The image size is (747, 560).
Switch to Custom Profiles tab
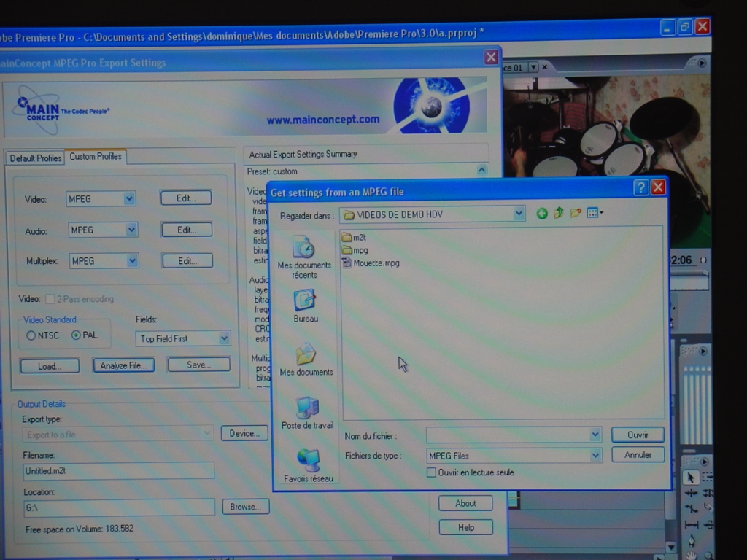[x=96, y=156]
